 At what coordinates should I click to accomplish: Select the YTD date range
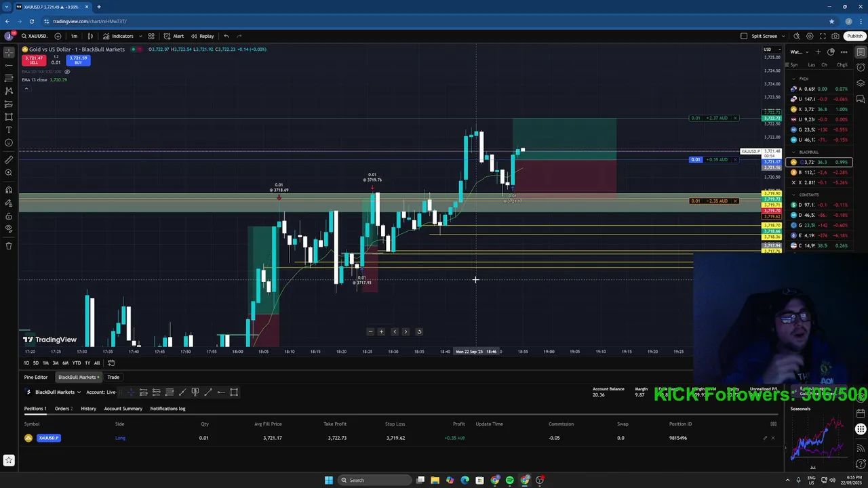click(76, 363)
